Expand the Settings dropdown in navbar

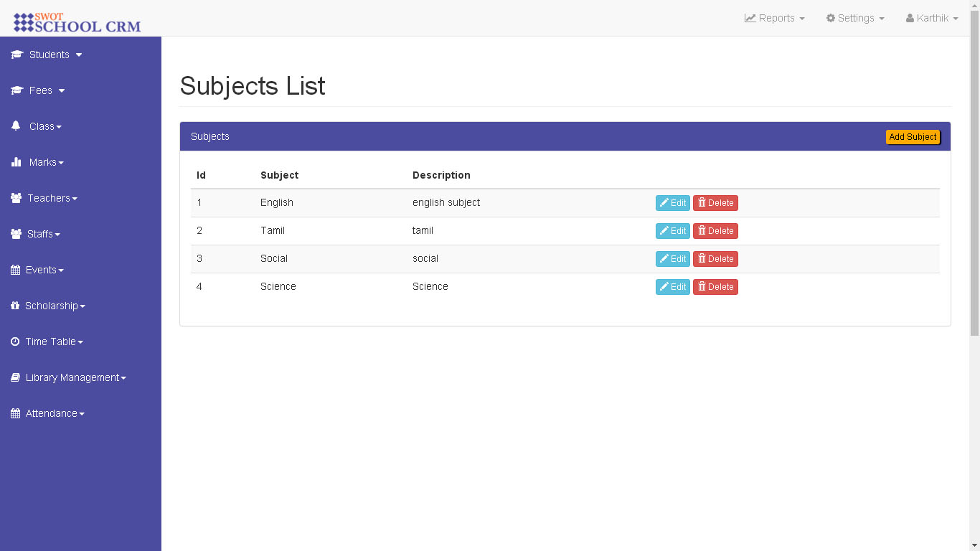pos(855,18)
